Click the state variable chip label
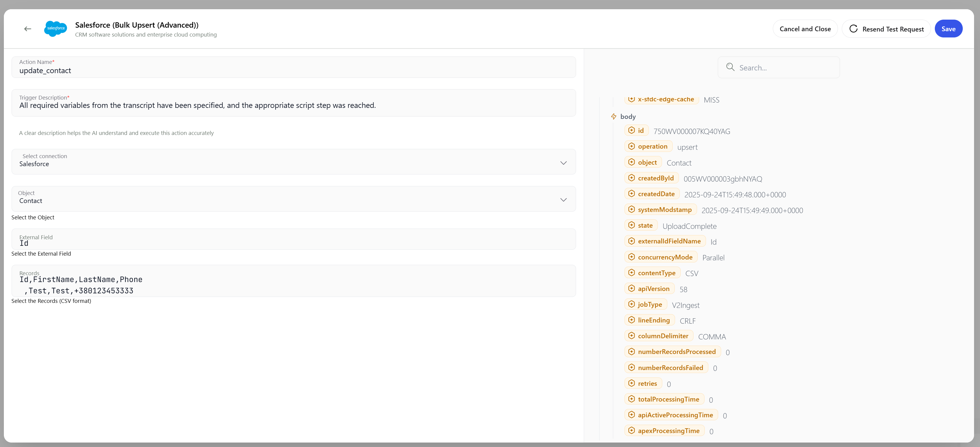Viewport: 980px width, 447px height. [x=645, y=226]
